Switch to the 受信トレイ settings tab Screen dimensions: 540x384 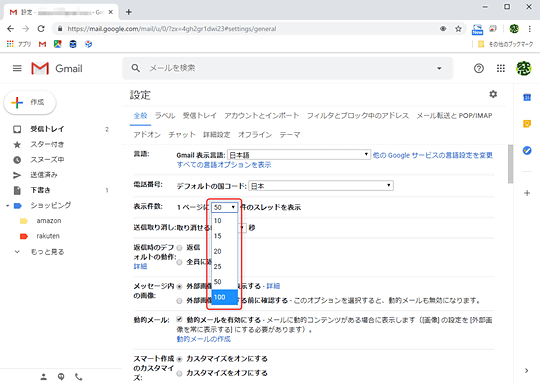[x=199, y=116]
